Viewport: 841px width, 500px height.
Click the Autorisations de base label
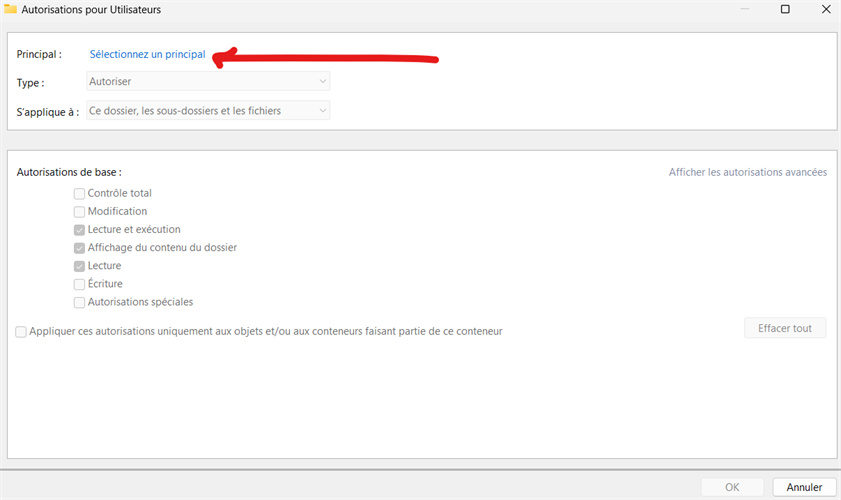[x=69, y=172]
